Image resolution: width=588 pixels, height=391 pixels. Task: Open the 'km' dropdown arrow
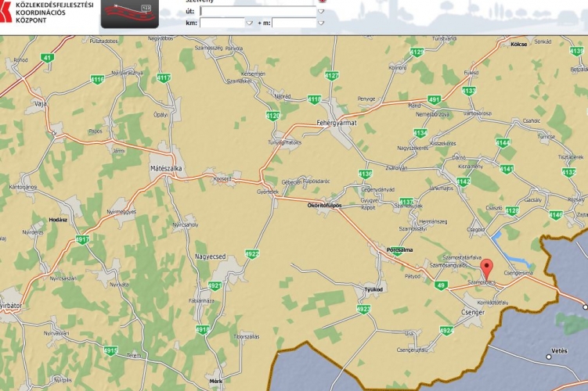point(249,23)
